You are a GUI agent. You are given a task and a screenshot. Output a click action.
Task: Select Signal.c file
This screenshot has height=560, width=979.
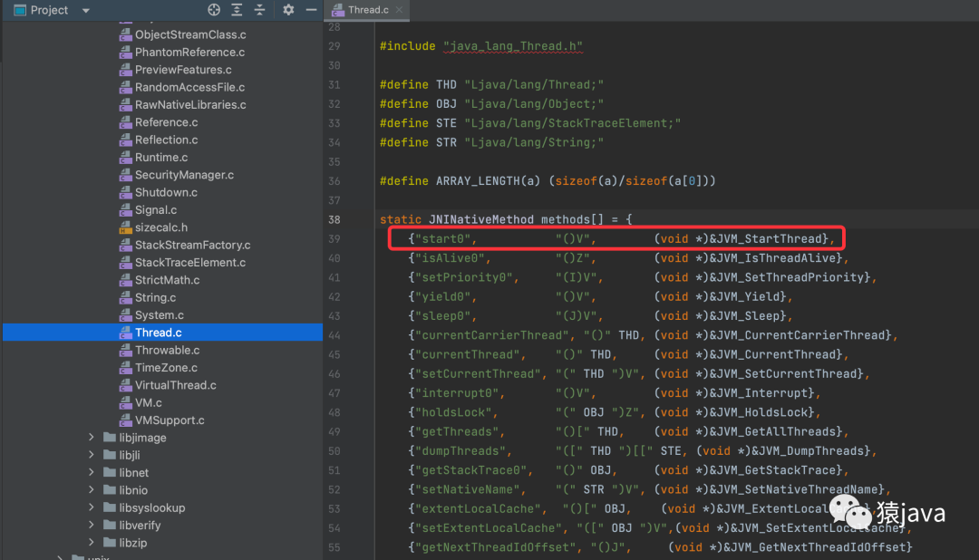click(156, 209)
